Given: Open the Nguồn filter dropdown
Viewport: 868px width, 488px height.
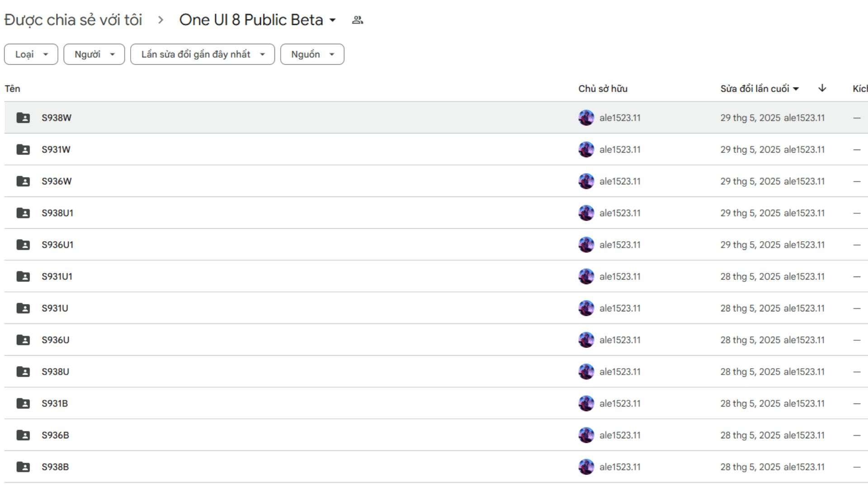Looking at the screenshot, I should 312,54.
